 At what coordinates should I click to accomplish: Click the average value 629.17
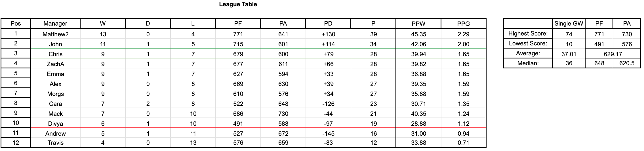(613, 54)
